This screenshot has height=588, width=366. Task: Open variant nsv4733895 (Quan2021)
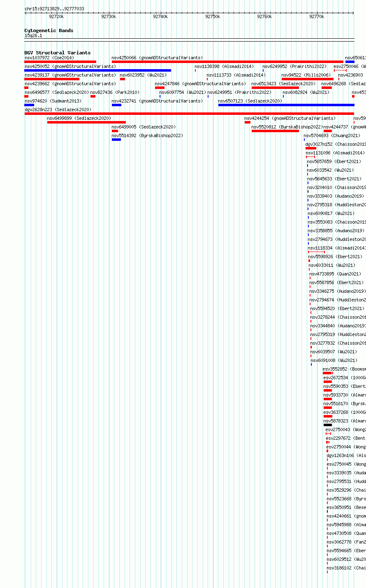tap(335, 274)
